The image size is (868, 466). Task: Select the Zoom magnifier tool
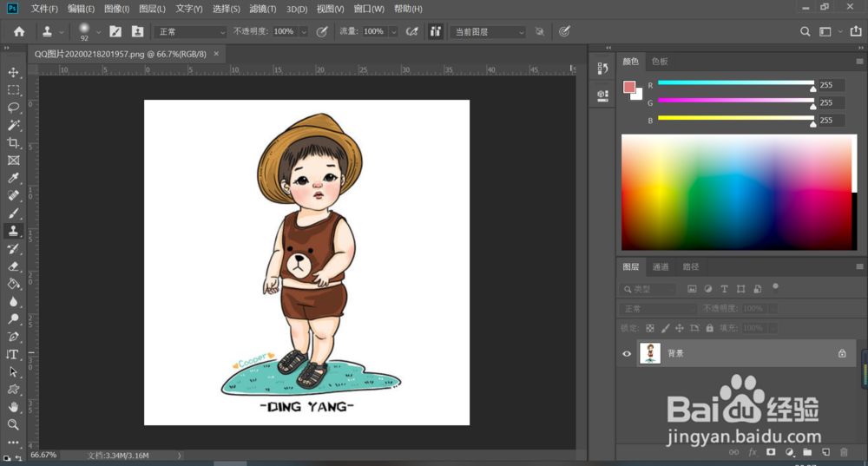[13, 424]
